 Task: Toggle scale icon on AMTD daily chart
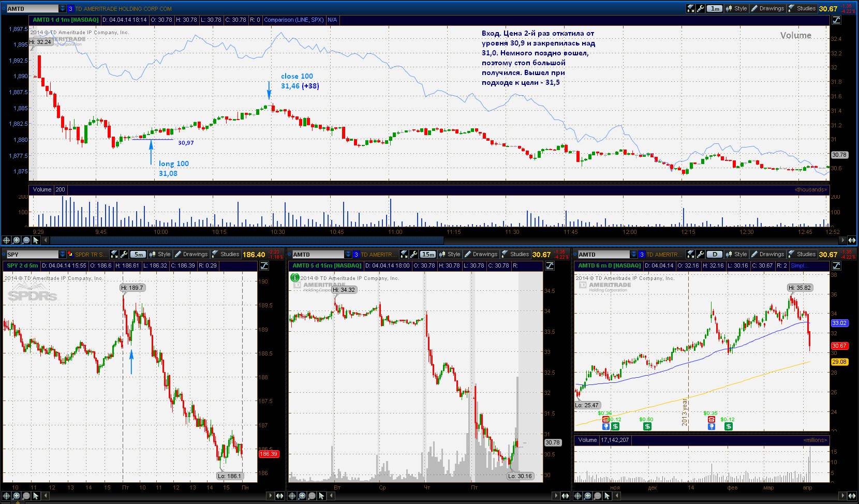coord(836,265)
